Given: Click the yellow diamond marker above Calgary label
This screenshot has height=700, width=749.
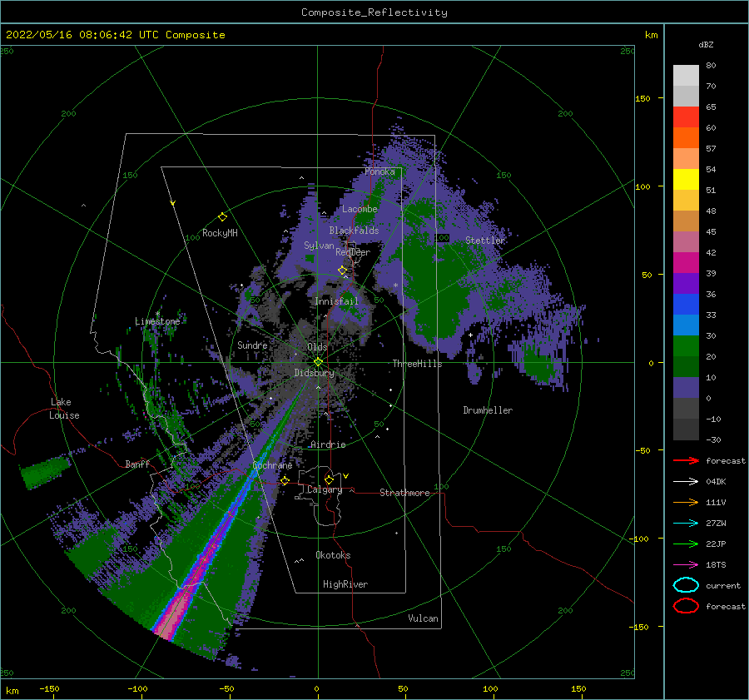Looking at the screenshot, I should pos(329,479).
